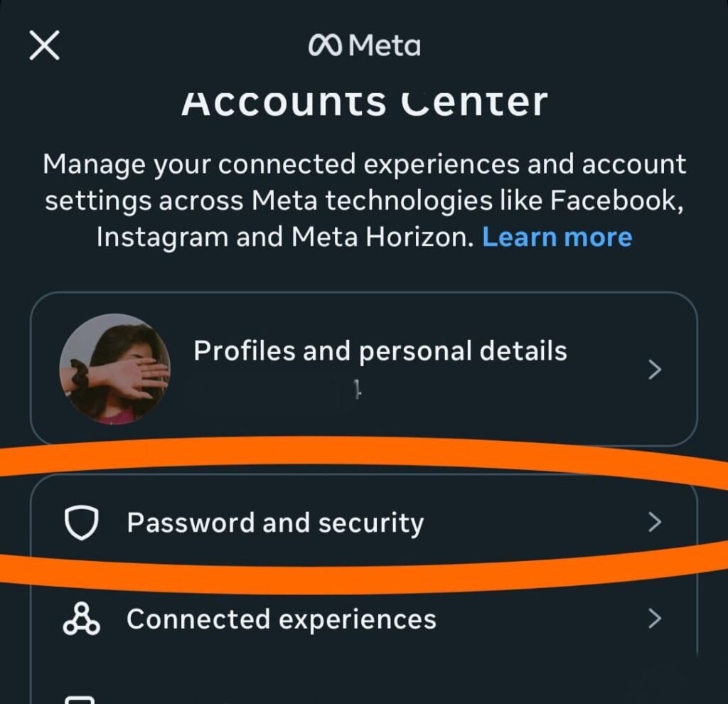Expand the Profiles and personal details chevron

click(655, 370)
